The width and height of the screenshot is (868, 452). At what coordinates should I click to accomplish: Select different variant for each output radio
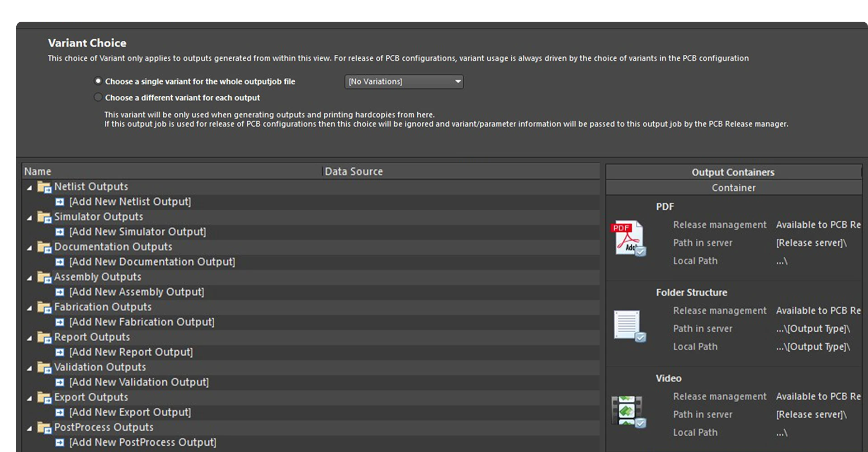coord(98,97)
